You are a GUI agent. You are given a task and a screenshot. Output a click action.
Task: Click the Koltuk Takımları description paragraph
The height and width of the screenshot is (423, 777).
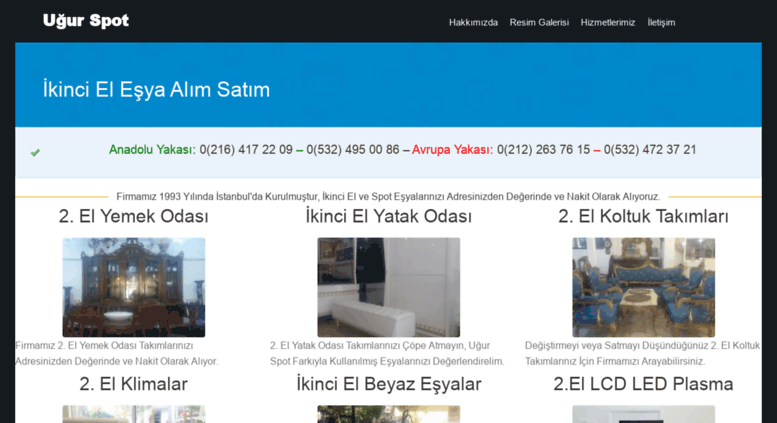click(642, 353)
